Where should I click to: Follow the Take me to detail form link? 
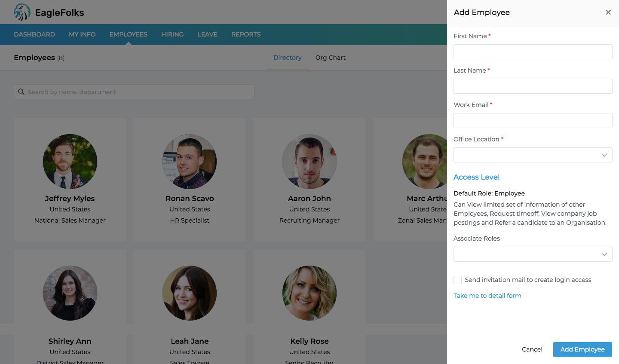487,296
